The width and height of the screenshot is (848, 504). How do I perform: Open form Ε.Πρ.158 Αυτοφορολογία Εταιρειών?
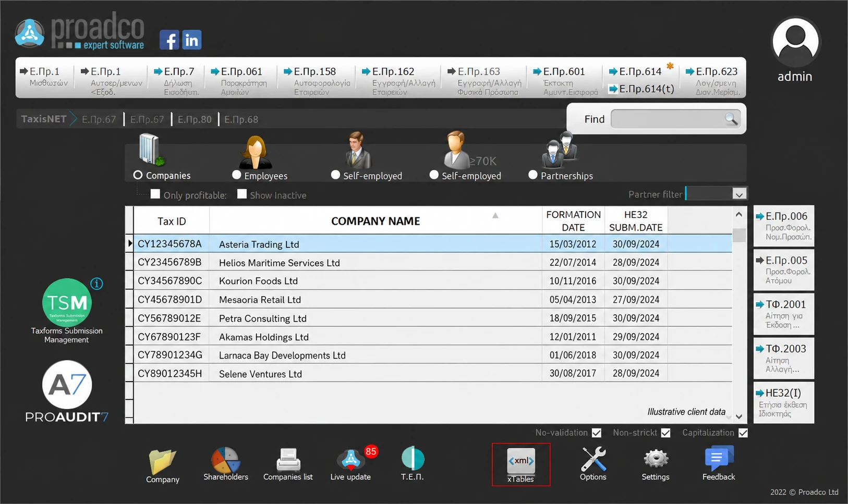pos(317,81)
